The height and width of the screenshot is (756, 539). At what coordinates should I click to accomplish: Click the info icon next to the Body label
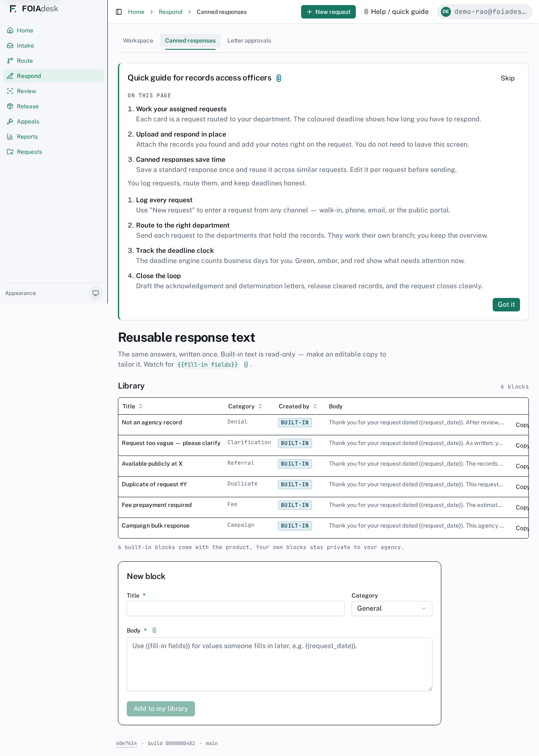click(154, 630)
